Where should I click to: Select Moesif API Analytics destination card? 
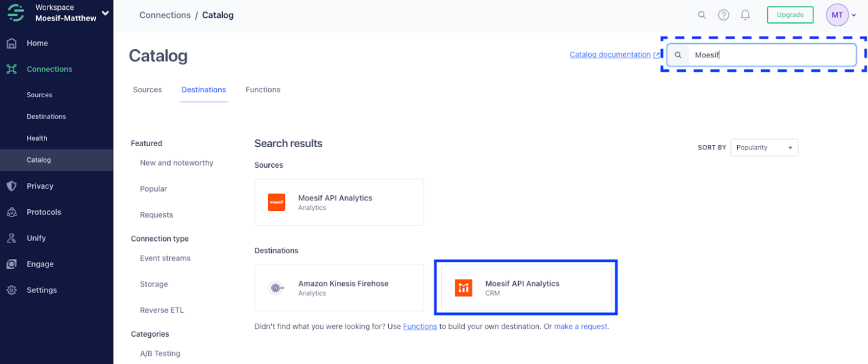[x=526, y=288]
